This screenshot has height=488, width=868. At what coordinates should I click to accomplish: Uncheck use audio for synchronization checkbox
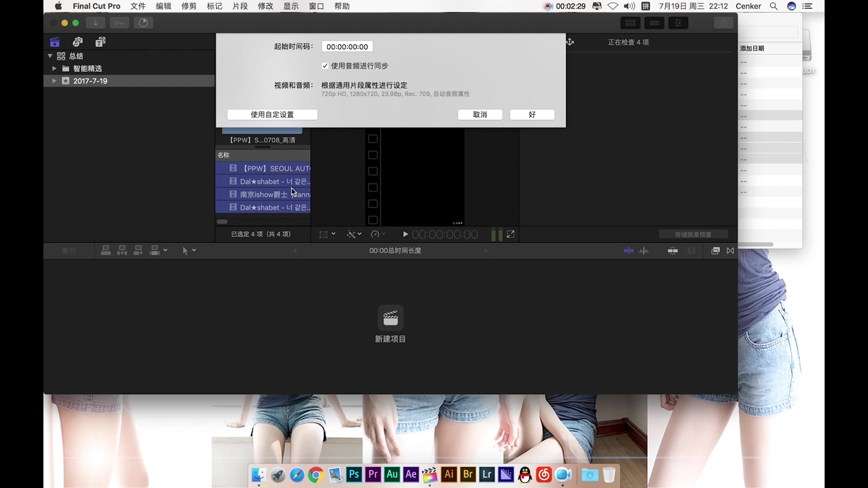click(x=325, y=66)
